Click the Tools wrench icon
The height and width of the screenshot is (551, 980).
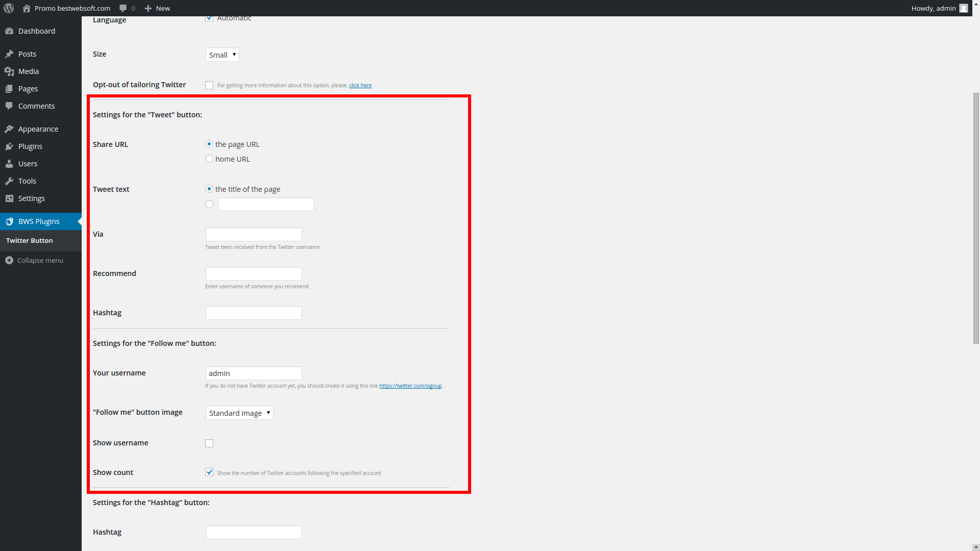pos(9,181)
